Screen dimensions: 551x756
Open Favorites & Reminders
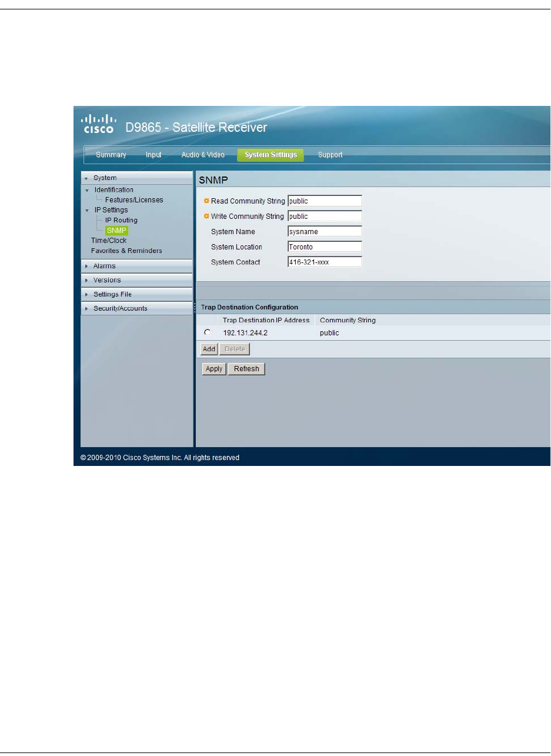126,251
